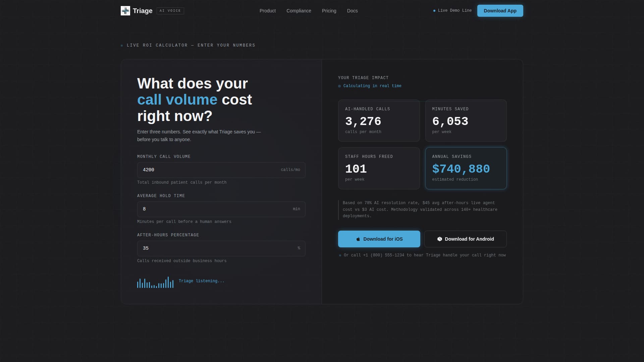Click the "estimated reduction" caption
Image resolution: width=644 pixels, height=362 pixels.
455,179
